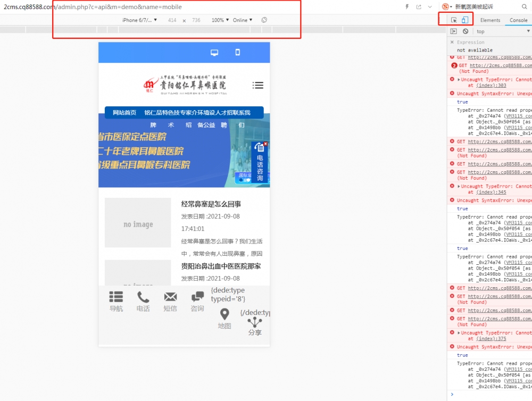The height and width of the screenshot is (401, 532).
Task: Switch to the Elements tab
Action: (490, 20)
